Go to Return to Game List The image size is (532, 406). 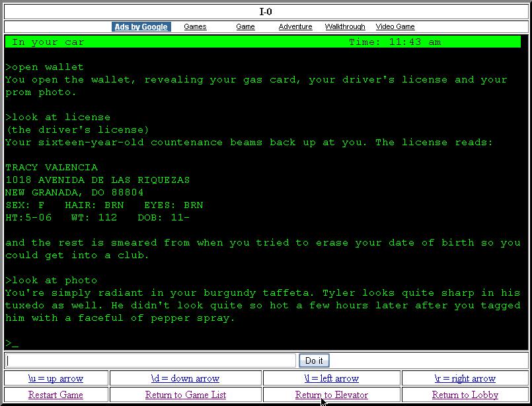pyautogui.click(x=185, y=395)
